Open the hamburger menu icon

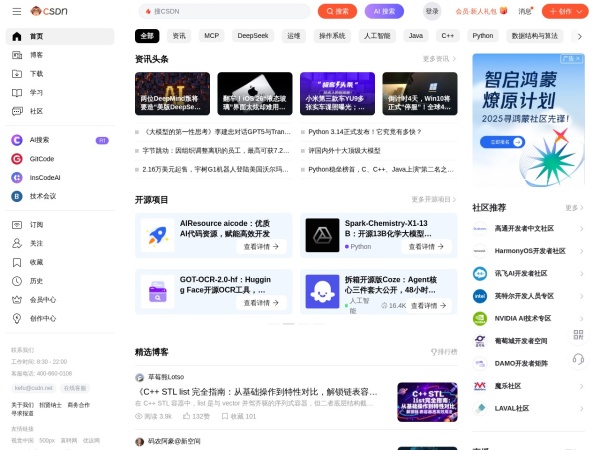(x=17, y=11)
